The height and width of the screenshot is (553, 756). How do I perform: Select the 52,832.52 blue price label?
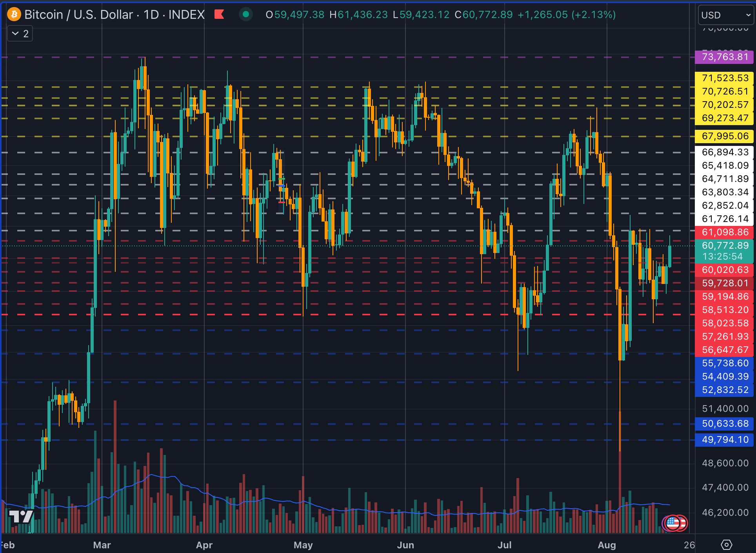pyautogui.click(x=724, y=390)
